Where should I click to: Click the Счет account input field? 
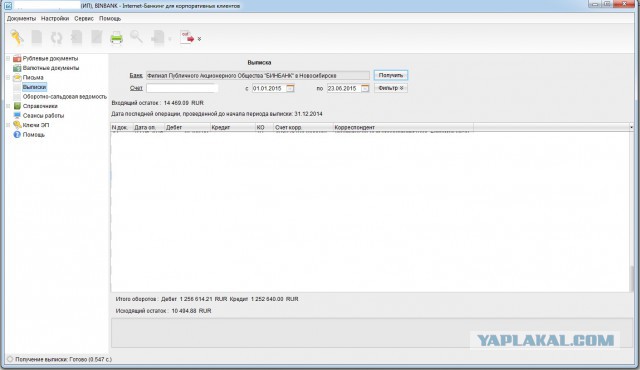point(182,88)
